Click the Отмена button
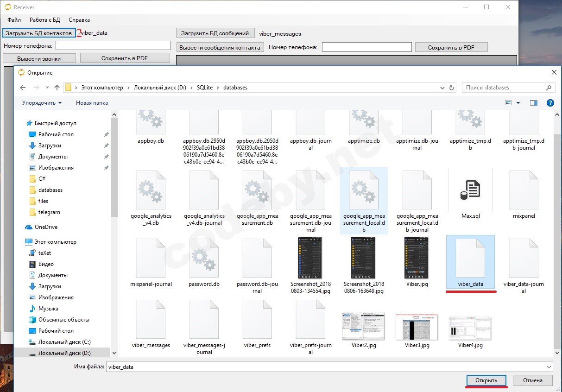This screenshot has height=392, width=562. pyautogui.click(x=532, y=380)
